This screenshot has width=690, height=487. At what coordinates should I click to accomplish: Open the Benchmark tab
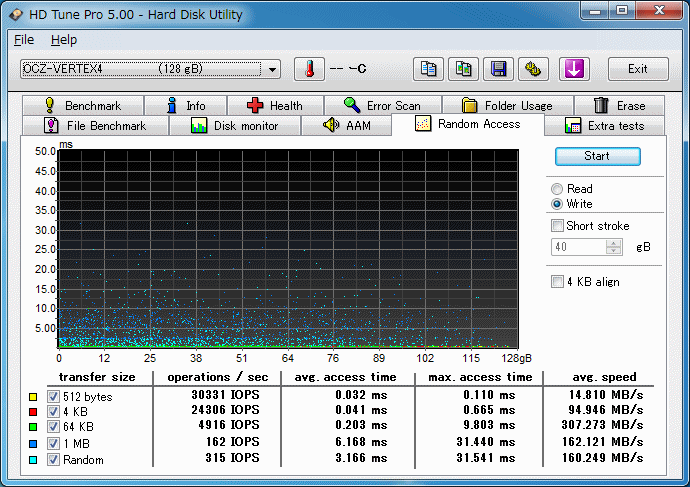83,106
